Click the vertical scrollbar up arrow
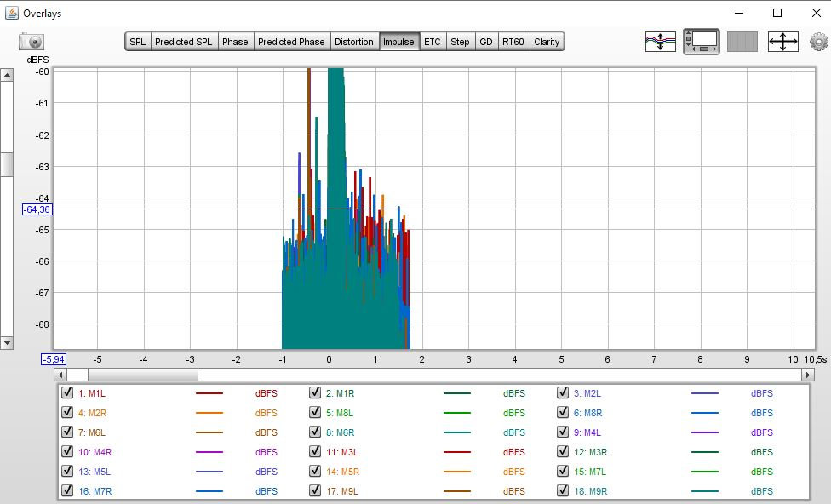The height and width of the screenshot is (504, 831). coord(7,75)
